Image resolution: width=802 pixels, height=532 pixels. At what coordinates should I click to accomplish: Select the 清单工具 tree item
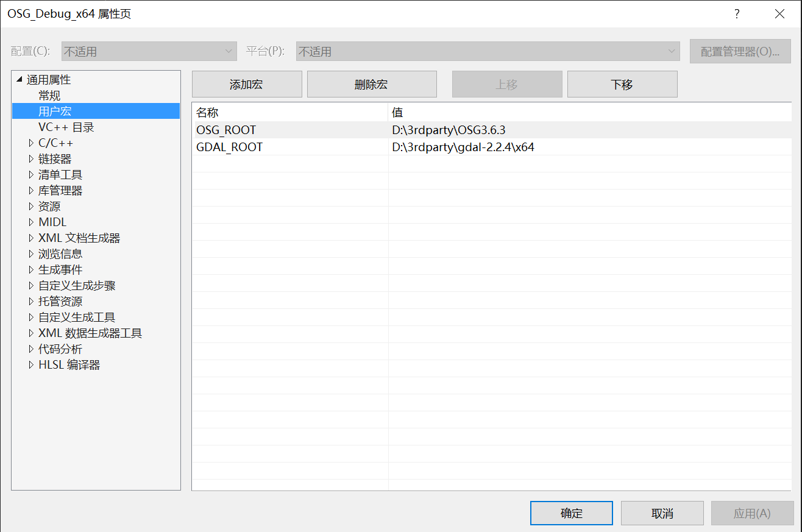click(x=60, y=174)
